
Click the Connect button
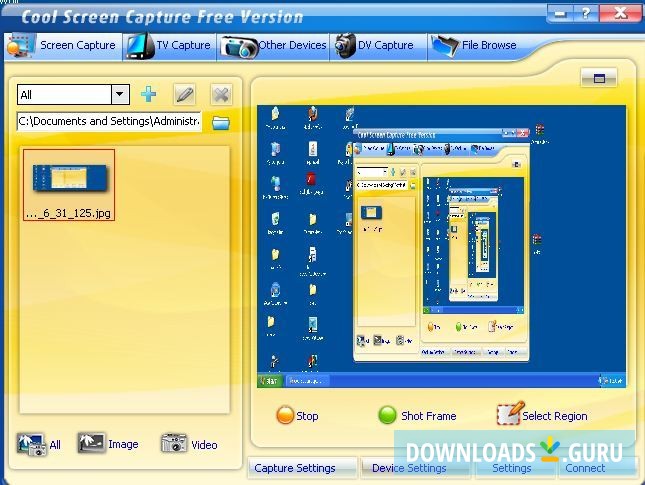[596, 468]
